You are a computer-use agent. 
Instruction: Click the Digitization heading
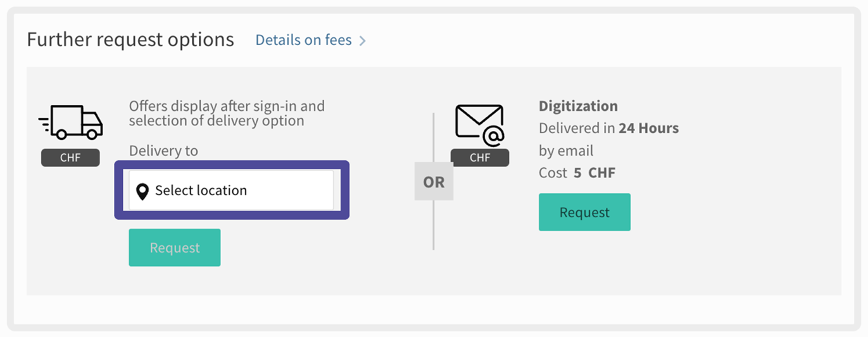tap(578, 106)
